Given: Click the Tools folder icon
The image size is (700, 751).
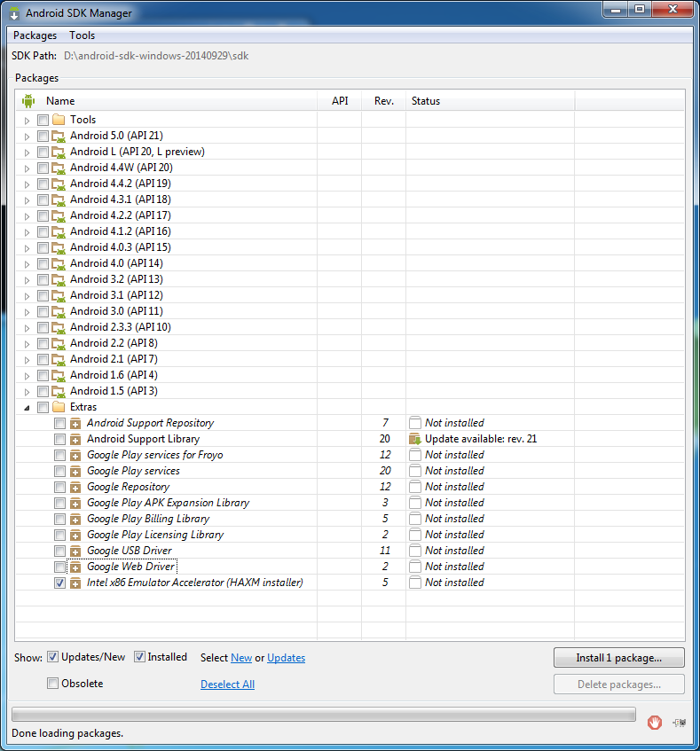Looking at the screenshot, I should [59, 120].
